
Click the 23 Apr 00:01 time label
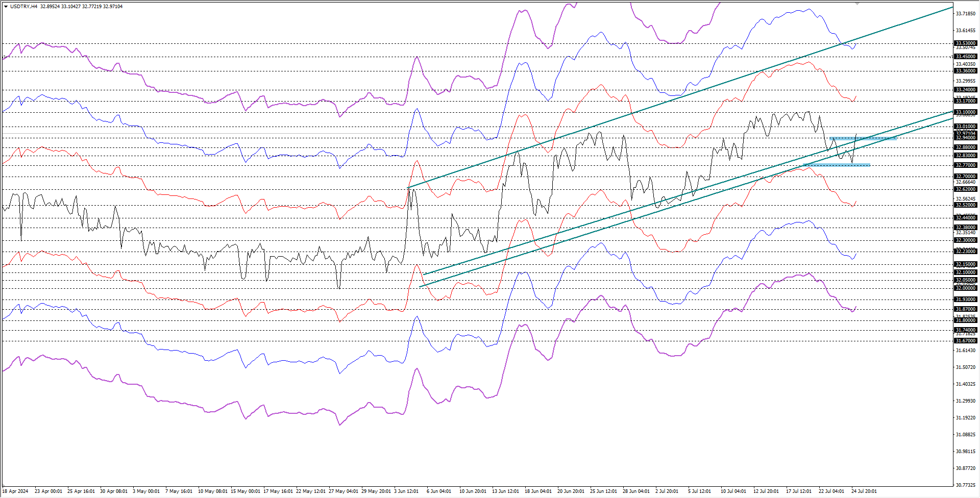[48, 491]
